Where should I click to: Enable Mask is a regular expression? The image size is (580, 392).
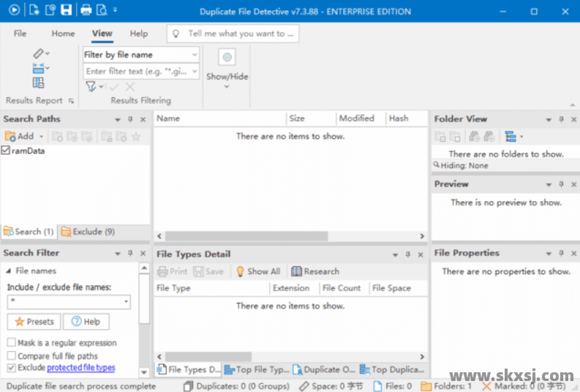point(12,342)
